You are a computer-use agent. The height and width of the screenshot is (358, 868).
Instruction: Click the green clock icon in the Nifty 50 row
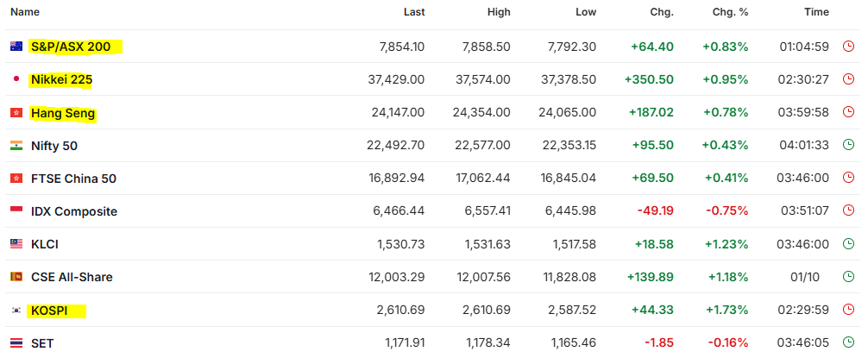(x=848, y=145)
